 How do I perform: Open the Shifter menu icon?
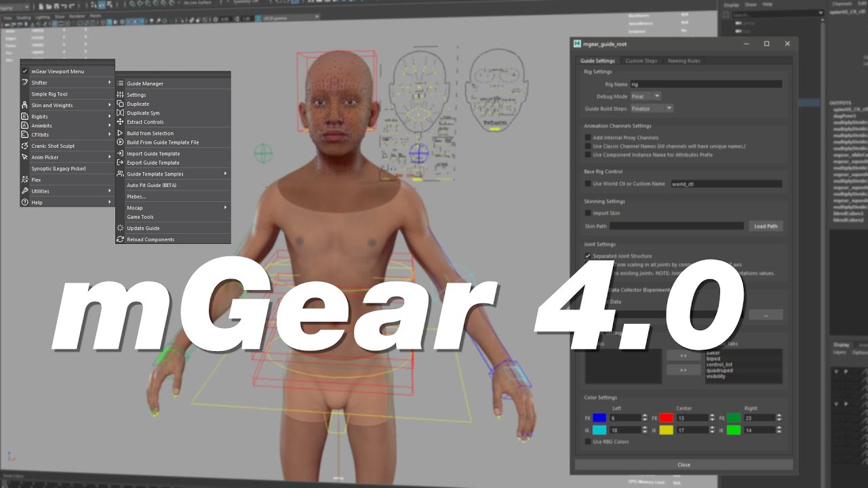pyautogui.click(x=25, y=83)
